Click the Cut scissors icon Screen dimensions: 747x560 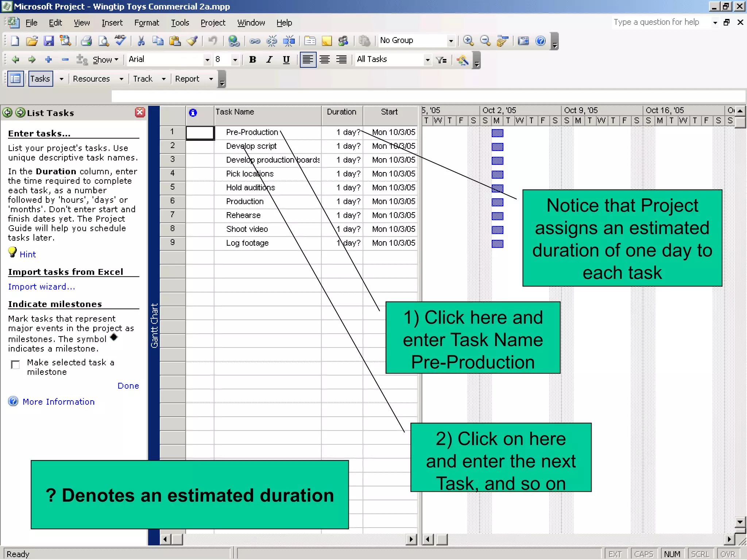pyautogui.click(x=141, y=41)
